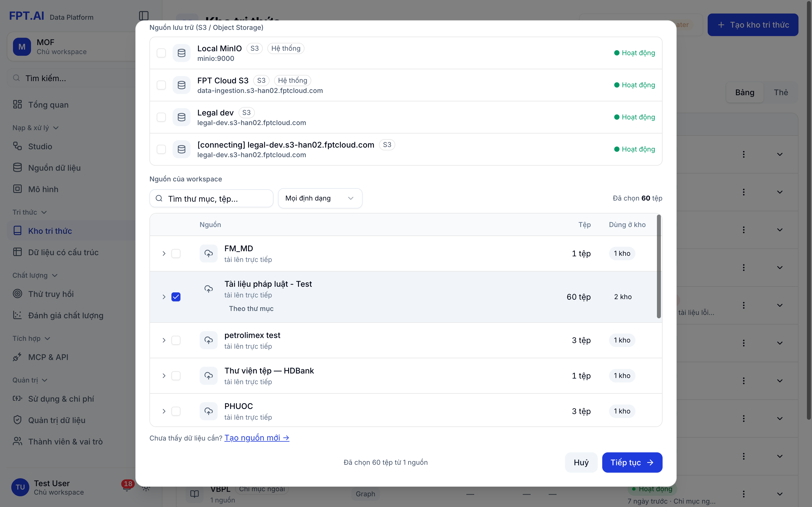Image resolution: width=812 pixels, height=507 pixels.
Task: Click the Thư viện tệp HDBank upload icon
Action: [209, 376]
